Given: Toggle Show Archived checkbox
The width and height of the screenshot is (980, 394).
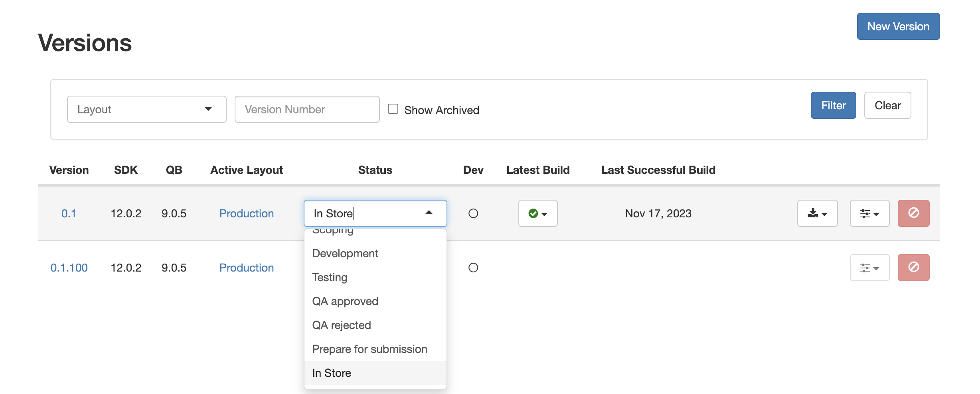Looking at the screenshot, I should coord(393,109).
